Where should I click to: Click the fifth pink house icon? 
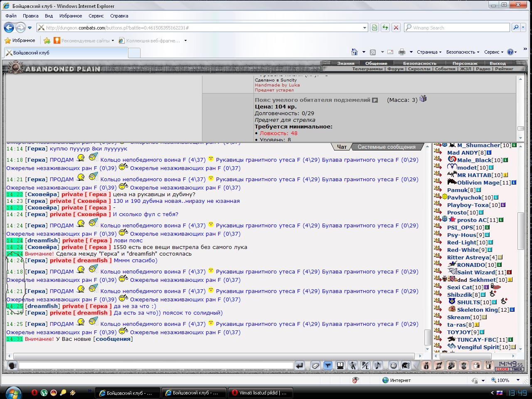476,366
